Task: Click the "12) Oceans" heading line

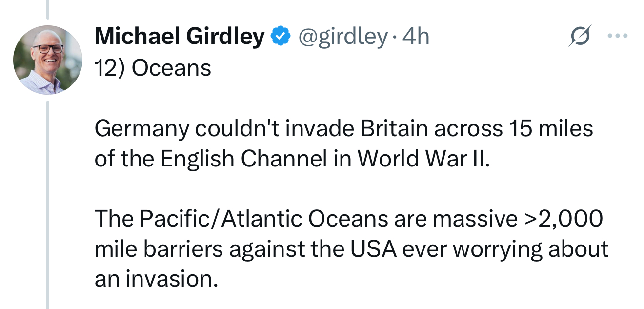Action: click(x=153, y=68)
